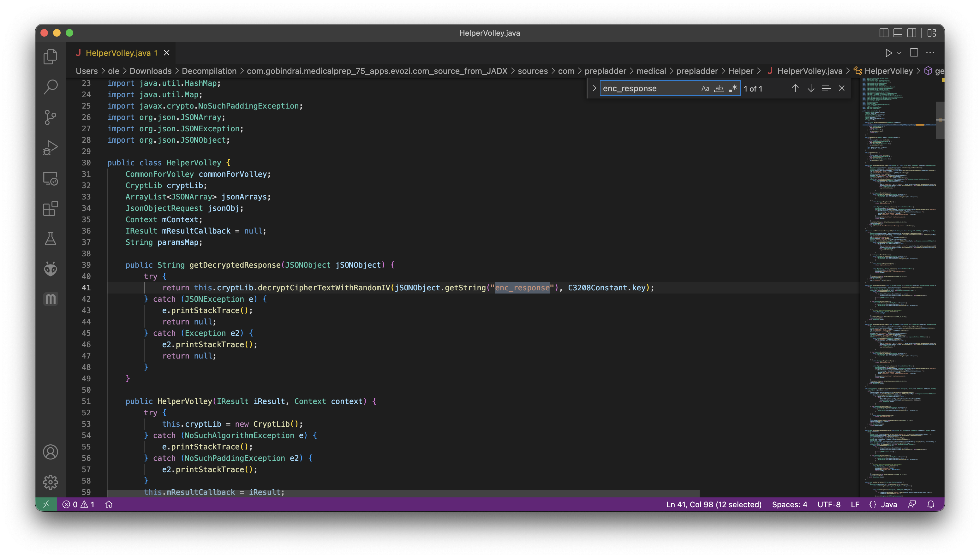980x558 pixels.
Task: Open the Testing flask view
Action: [50, 239]
